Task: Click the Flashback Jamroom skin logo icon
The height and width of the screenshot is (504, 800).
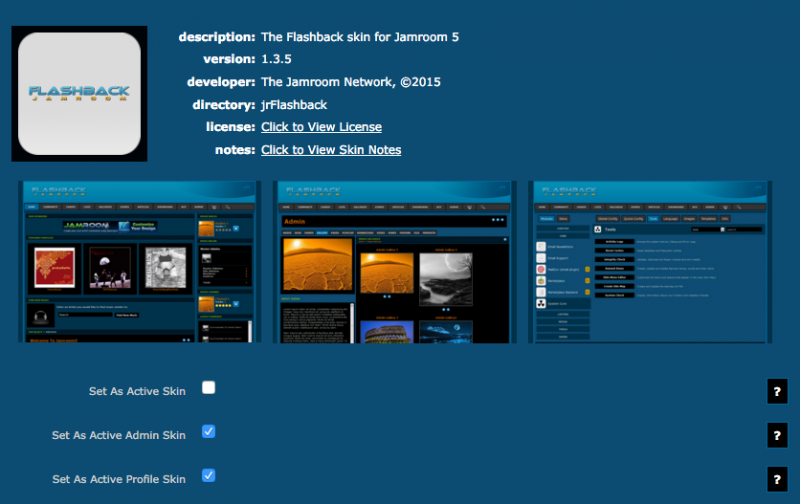Action: tap(79, 94)
